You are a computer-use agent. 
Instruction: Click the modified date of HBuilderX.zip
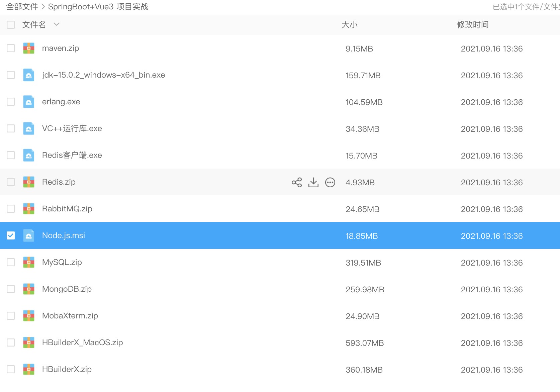click(492, 370)
